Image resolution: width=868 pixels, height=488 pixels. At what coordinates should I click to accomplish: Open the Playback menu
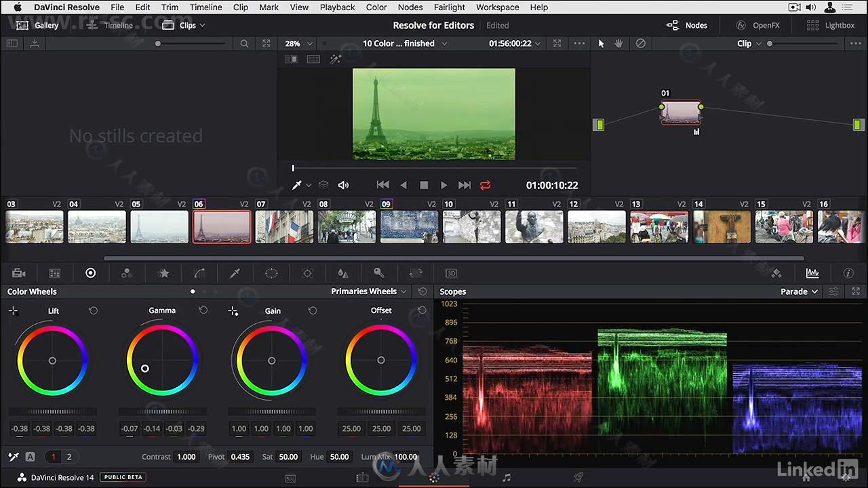[337, 7]
